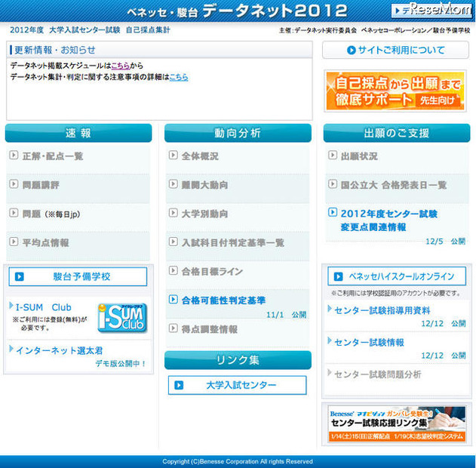Click the arrow icon beside 問題講評
476x468 pixels.
pos(14,183)
